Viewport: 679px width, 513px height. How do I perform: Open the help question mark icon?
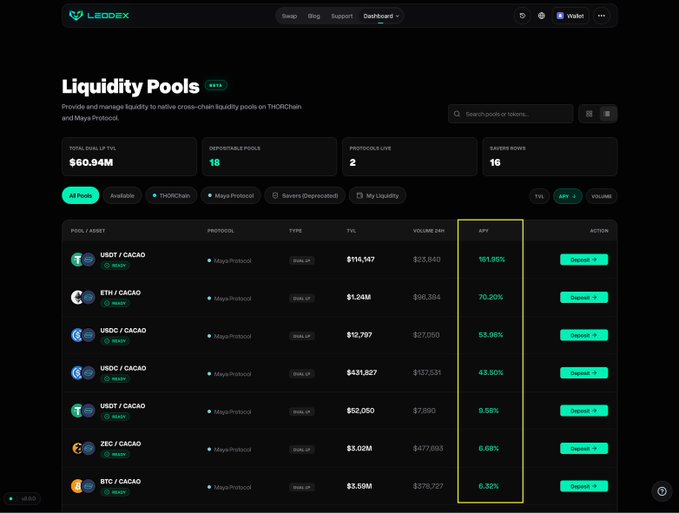662,491
